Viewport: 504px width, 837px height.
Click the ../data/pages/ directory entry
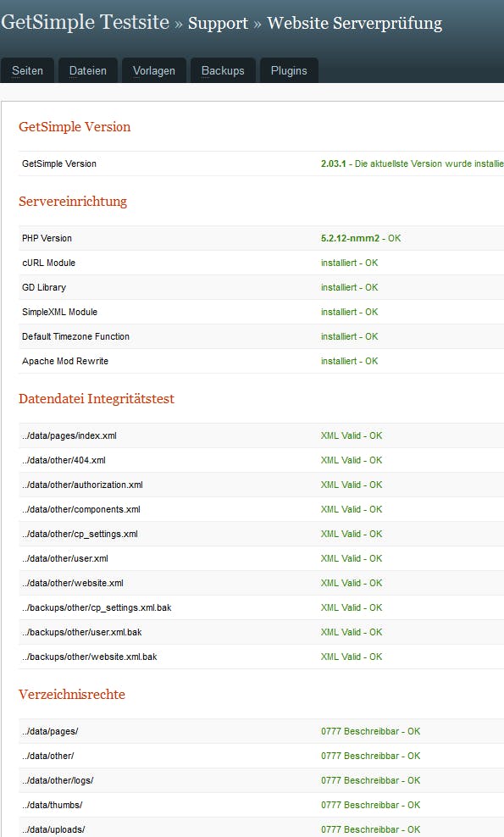click(x=50, y=732)
